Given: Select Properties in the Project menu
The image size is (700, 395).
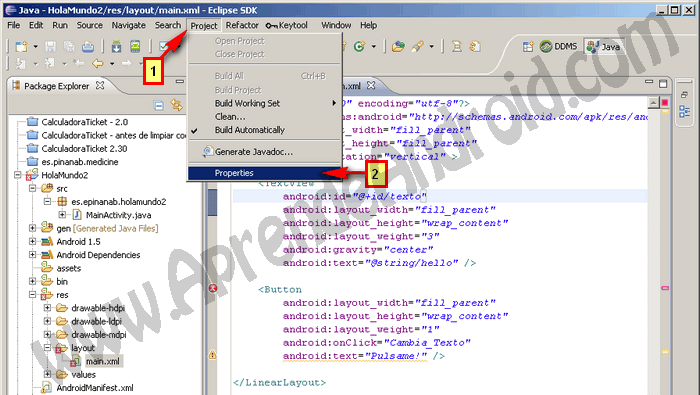Looking at the screenshot, I should (264, 173).
